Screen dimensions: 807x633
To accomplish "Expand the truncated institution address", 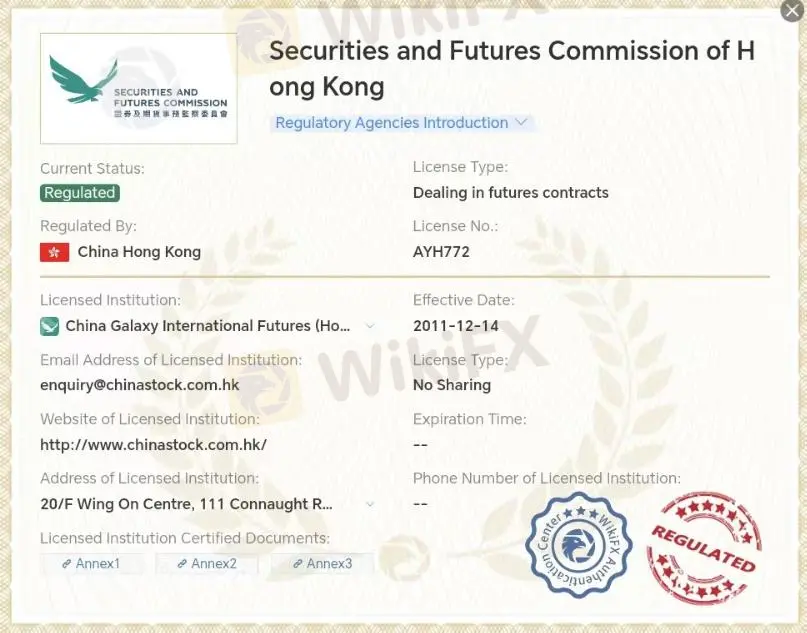I will 370,504.
